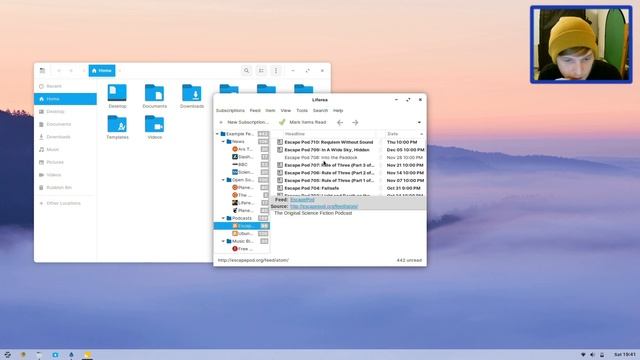Viewport: 640px width, 360px height.
Task: Open the three-dot menu in Files header
Action: pyautogui.click(x=276, y=71)
